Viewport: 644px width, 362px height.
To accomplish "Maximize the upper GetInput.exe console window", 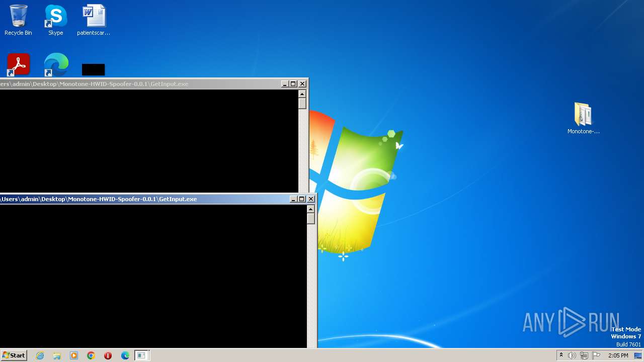I will pos(293,84).
